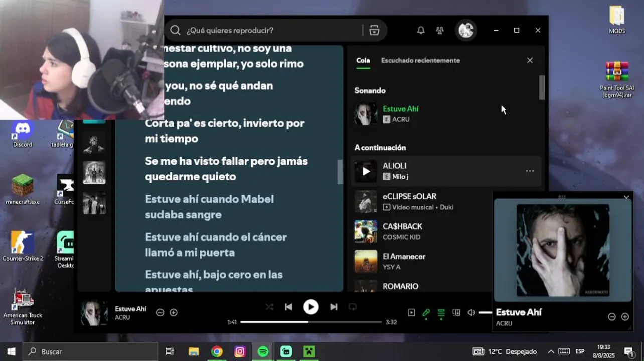The height and width of the screenshot is (361, 644).
Task: Click the main play button in player bar
Action: 311,307
